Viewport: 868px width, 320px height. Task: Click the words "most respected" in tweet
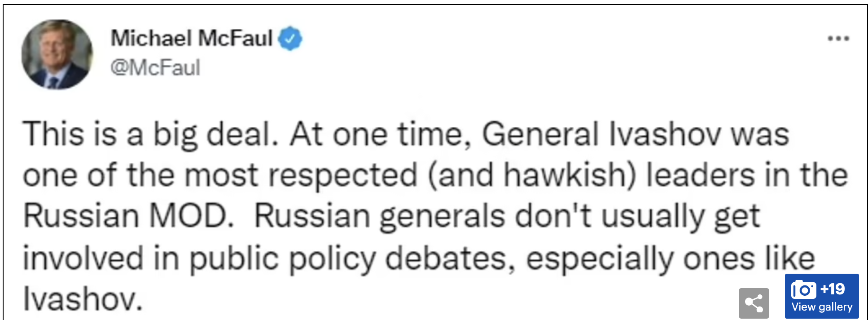301,176
